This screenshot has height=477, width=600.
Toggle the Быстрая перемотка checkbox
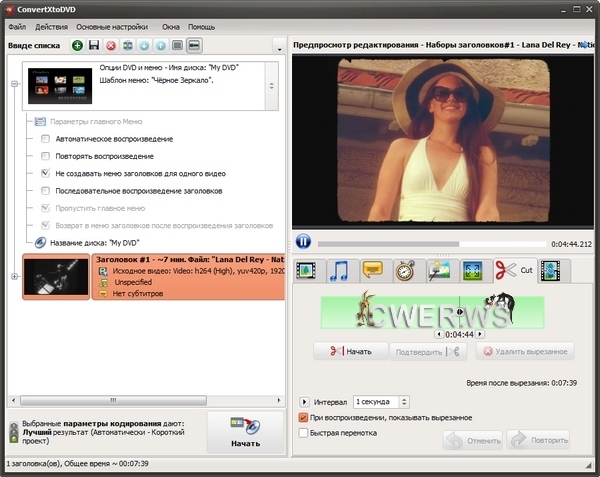click(x=304, y=433)
